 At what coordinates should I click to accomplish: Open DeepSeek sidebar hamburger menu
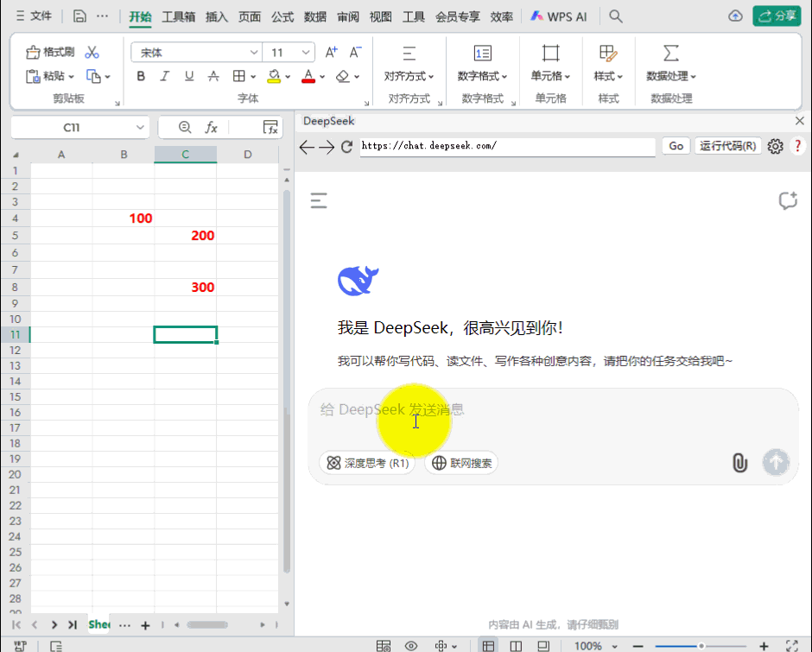point(319,201)
